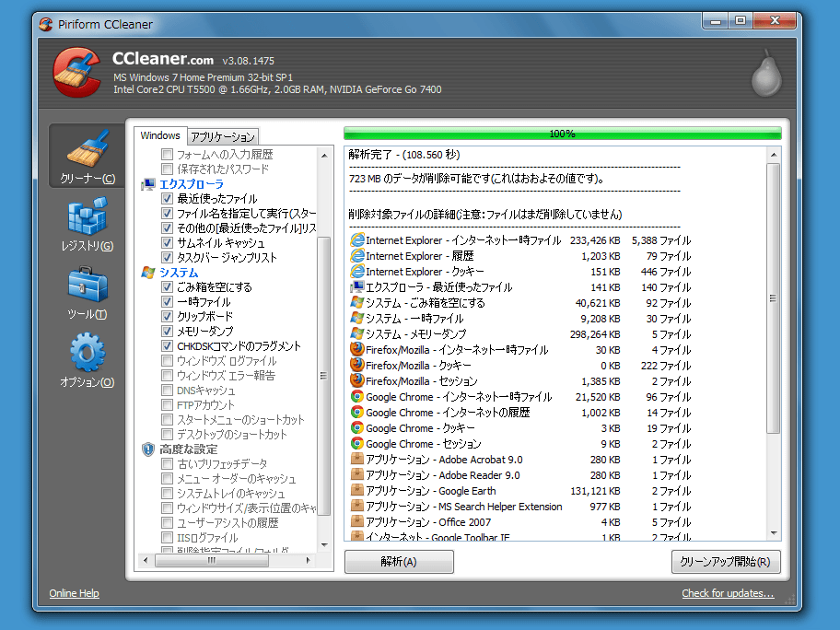Click the icon for システム メモリーダンプ result
The height and width of the screenshot is (630, 840).
tap(356, 333)
